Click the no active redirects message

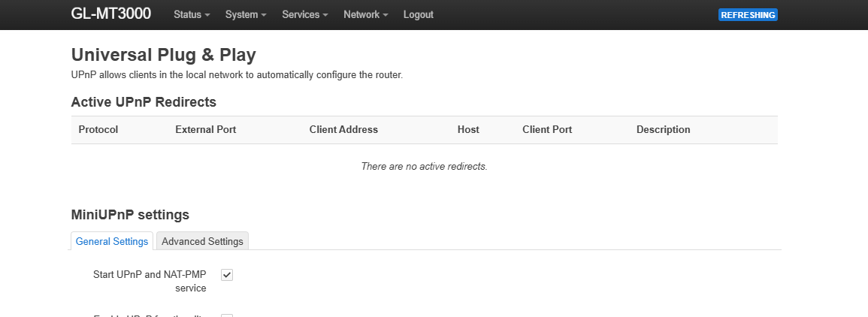(x=424, y=166)
